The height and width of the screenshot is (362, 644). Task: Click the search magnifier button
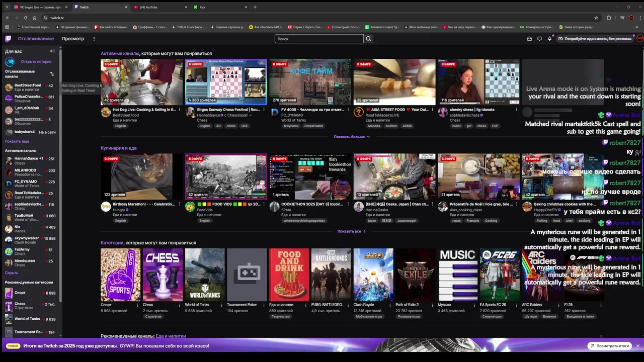pyautogui.click(x=368, y=39)
